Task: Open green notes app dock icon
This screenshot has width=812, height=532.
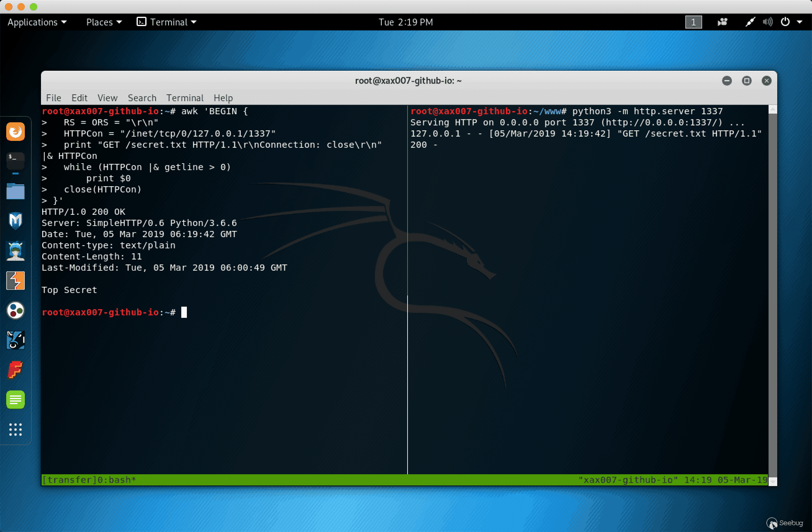Action: click(15, 399)
